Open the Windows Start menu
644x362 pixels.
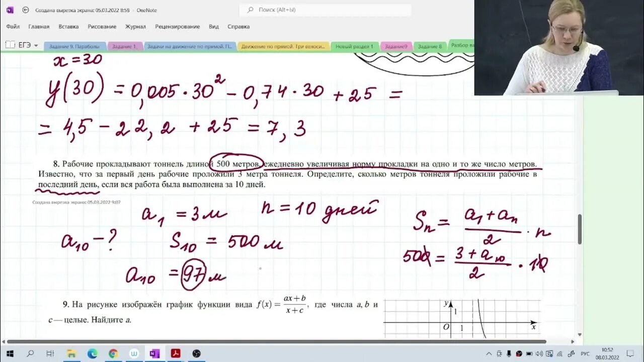tap(11, 353)
